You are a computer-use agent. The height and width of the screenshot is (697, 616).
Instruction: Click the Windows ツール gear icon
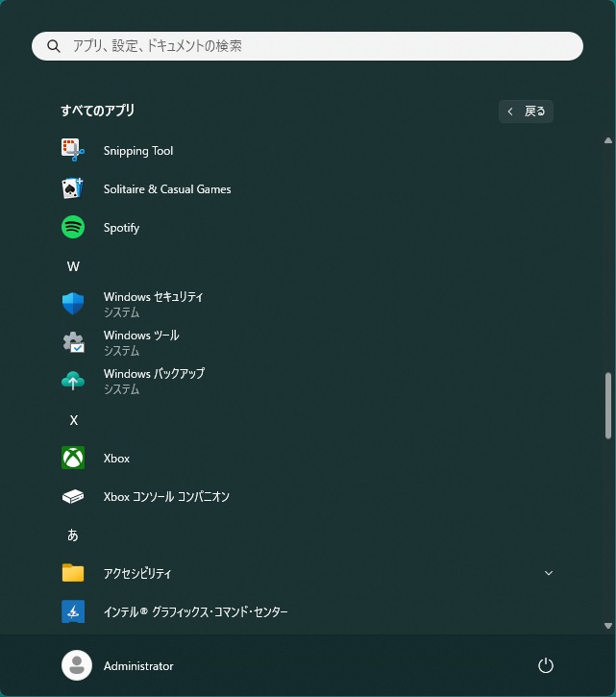(73, 342)
